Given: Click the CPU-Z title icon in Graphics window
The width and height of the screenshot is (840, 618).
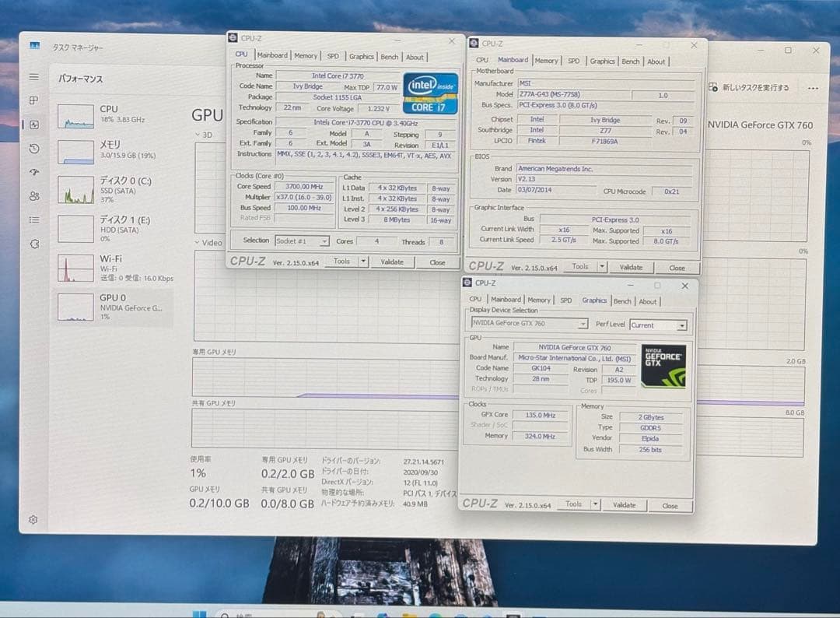Looking at the screenshot, I should (x=467, y=283).
